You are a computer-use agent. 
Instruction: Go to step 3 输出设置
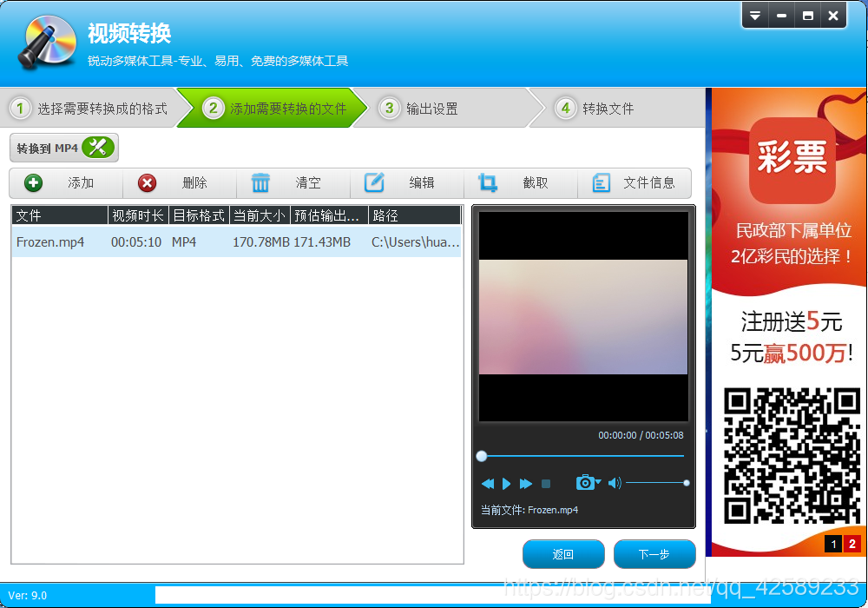point(449,108)
